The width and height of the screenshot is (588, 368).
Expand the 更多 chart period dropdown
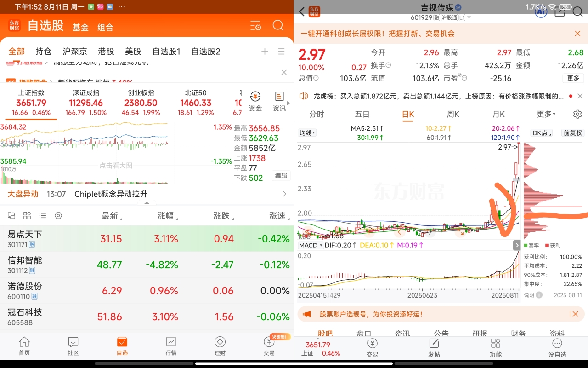pos(546,114)
